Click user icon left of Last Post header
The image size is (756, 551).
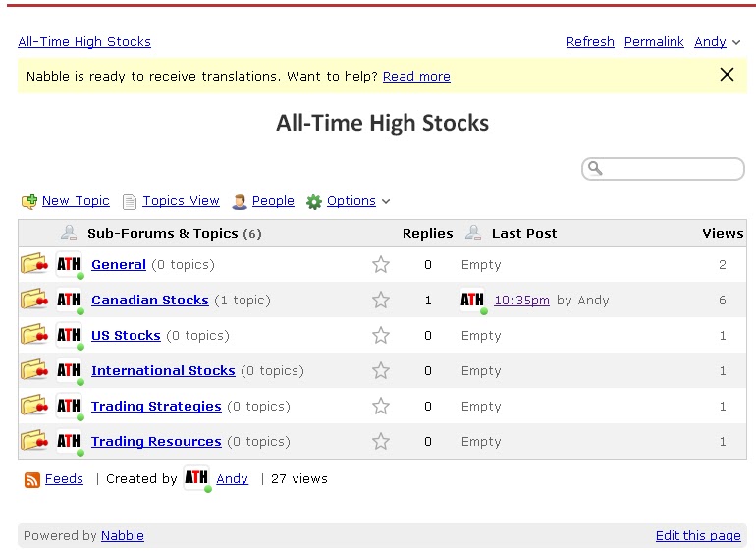click(x=473, y=233)
